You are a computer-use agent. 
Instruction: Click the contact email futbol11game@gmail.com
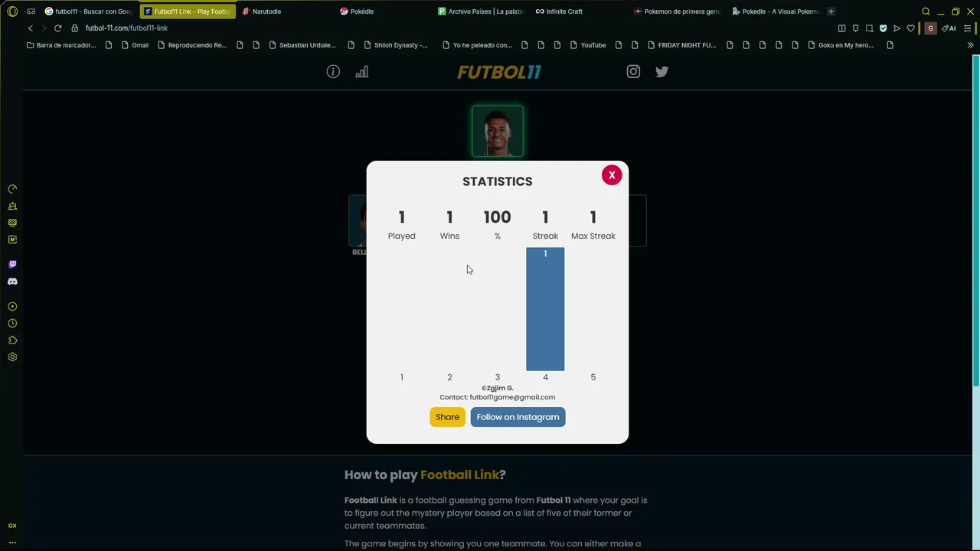click(x=512, y=397)
